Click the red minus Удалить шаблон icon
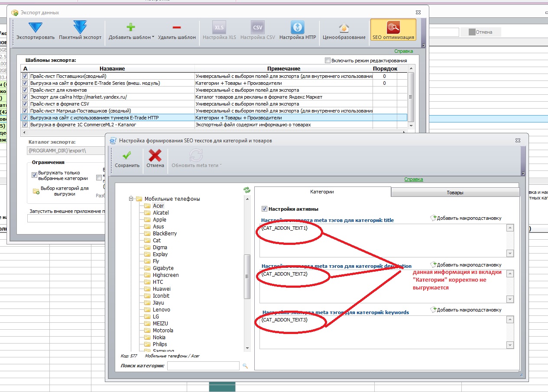The width and height of the screenshot is (548, 392). pos(177,27)
